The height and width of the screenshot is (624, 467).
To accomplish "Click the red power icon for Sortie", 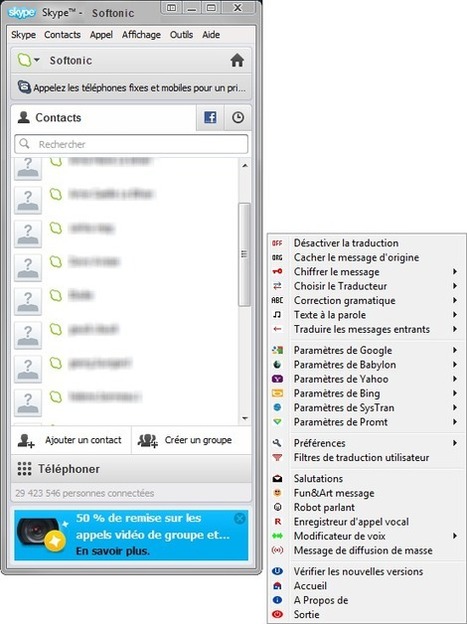I will (x=277, y=614).
